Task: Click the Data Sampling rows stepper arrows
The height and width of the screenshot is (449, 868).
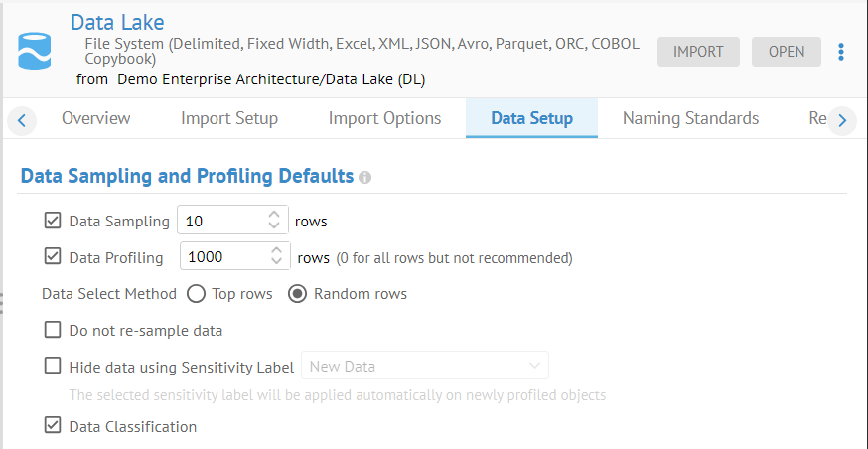Action: 275,221
